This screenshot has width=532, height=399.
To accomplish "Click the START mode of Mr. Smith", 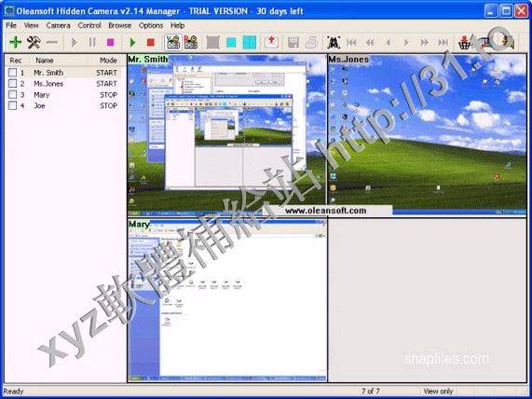I will tap(106, 73).
